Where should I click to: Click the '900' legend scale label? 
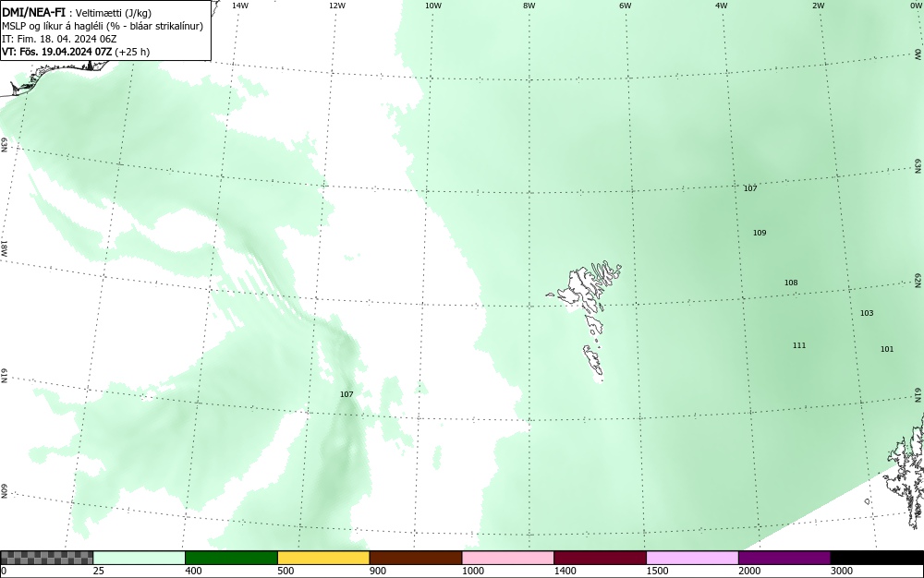pos(378,571)
